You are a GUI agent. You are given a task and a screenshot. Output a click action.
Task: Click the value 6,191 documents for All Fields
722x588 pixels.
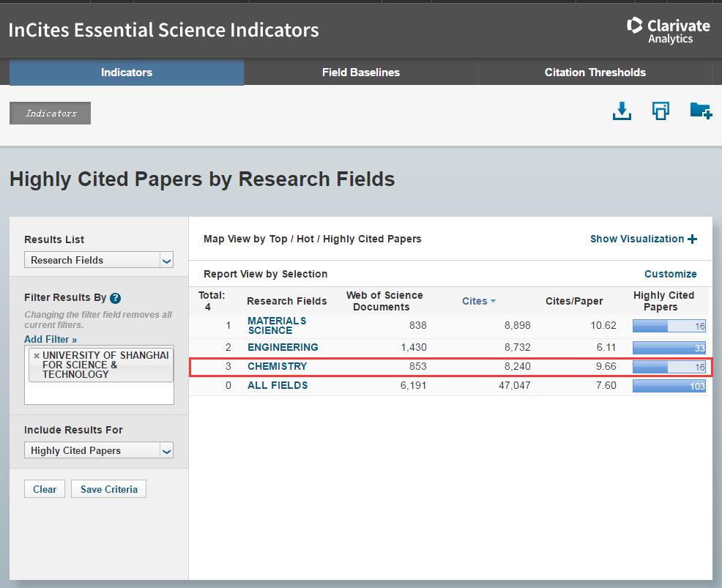(x=413, y=385)
